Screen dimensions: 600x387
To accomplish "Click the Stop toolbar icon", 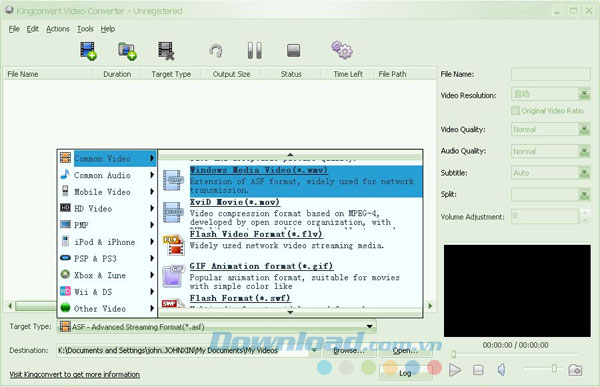I will tap(293, 50).
